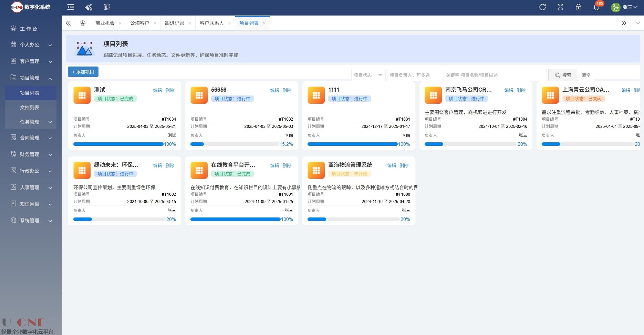Click the refresh icon in top bar
This screenshot has height=335, width=644.
(x=542, y=7)
